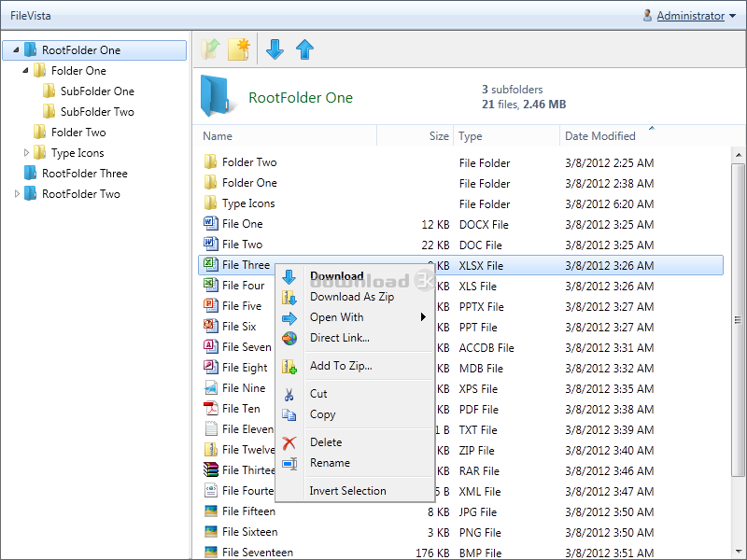Expand the RootFolder Two tree node
The height and width of the screenshot is (560, 747).
[17, 193]
